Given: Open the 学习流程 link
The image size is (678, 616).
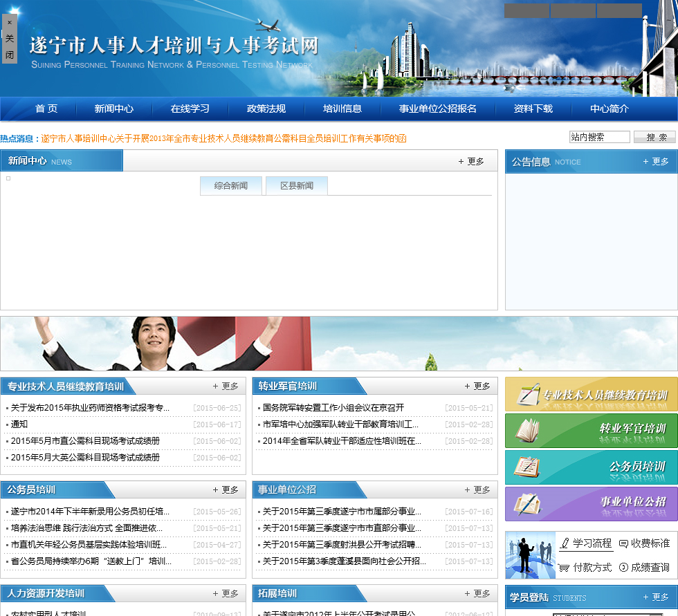Looking at the screenshot, I should pyautogui.click(x=592, y=543).
